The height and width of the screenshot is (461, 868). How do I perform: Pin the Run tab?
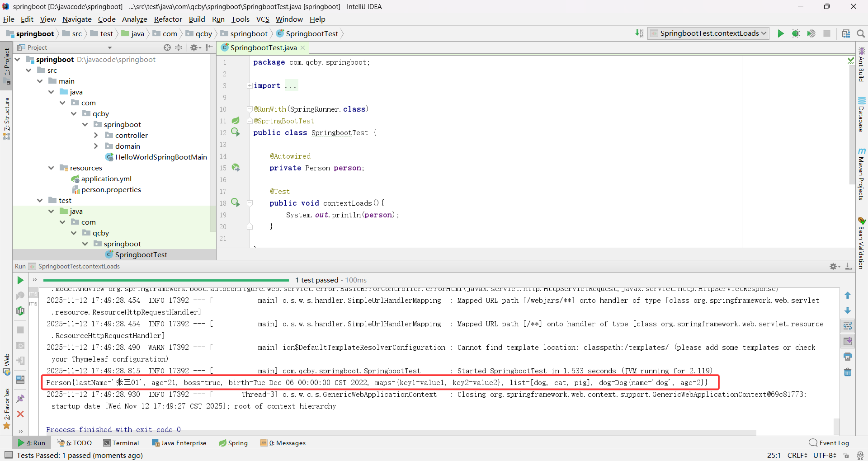click(x=20, y=399)
